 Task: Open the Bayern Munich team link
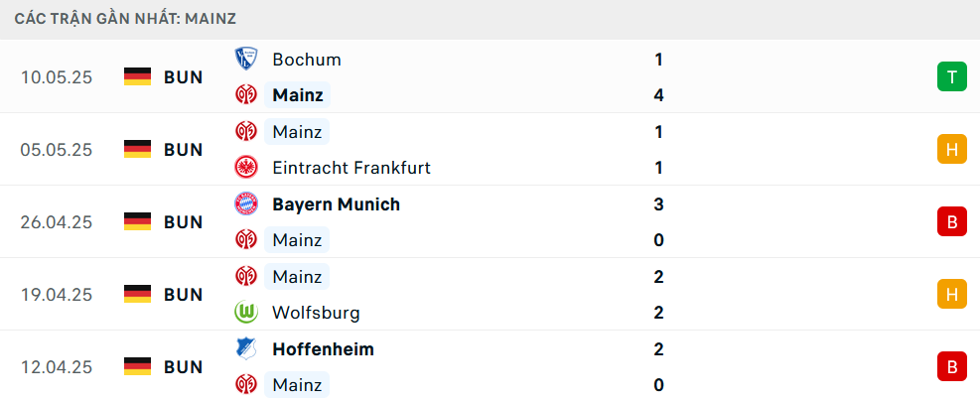(337, 204)
